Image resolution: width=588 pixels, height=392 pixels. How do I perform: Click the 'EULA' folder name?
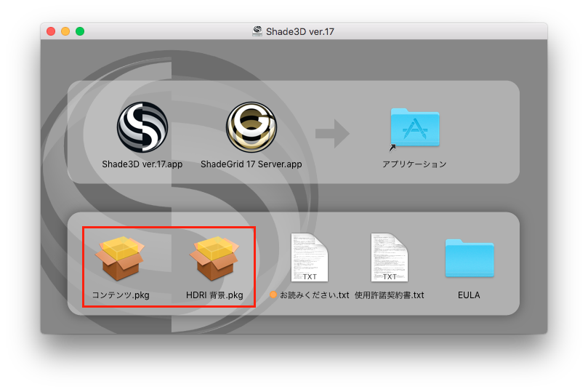click(469, 295)
